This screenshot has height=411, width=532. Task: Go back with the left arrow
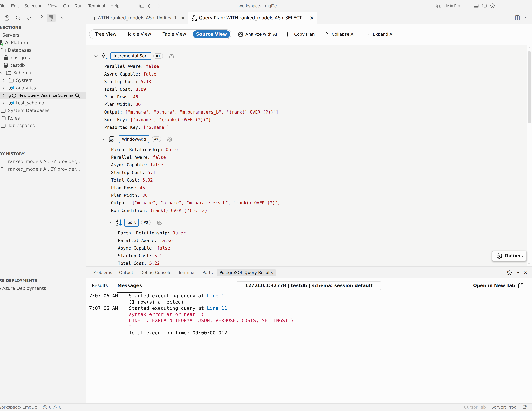pos(150,6)
